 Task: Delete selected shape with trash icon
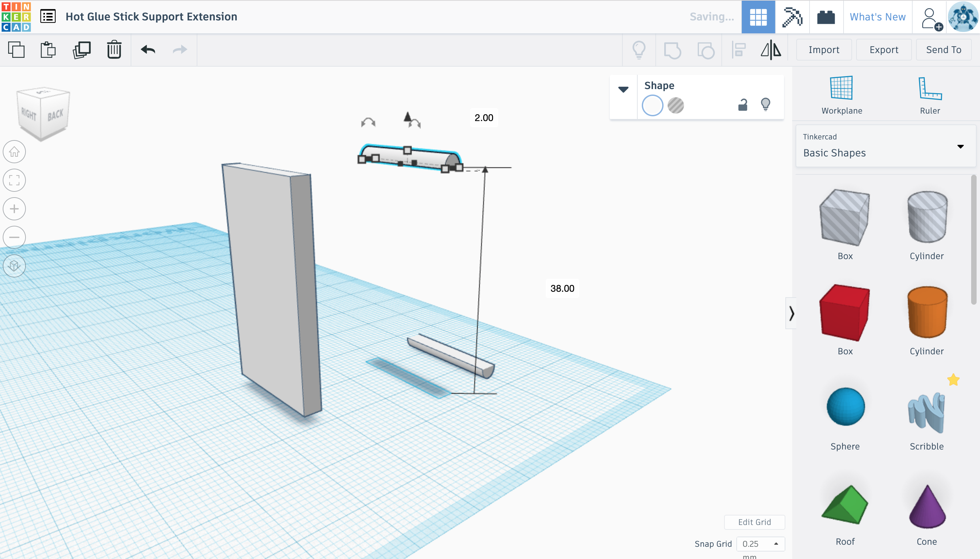click(x=114, y=50)
